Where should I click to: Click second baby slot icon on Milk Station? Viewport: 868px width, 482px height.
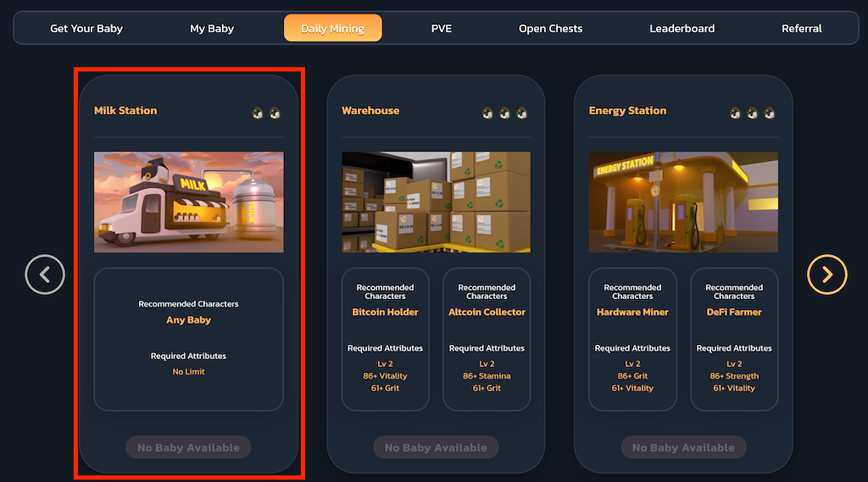coord(275,113)
